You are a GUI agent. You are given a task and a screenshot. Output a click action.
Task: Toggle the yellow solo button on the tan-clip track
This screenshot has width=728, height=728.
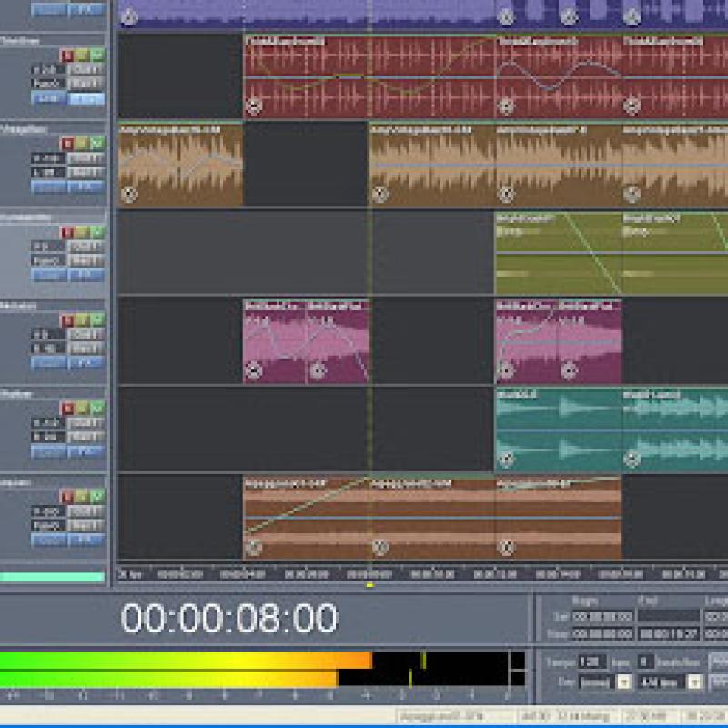pos(82,144)
